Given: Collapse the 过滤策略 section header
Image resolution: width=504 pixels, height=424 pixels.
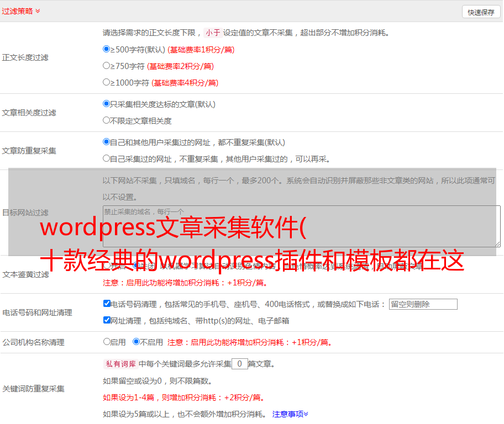Looking at the screenshot, I should click(x=21, y=11).
